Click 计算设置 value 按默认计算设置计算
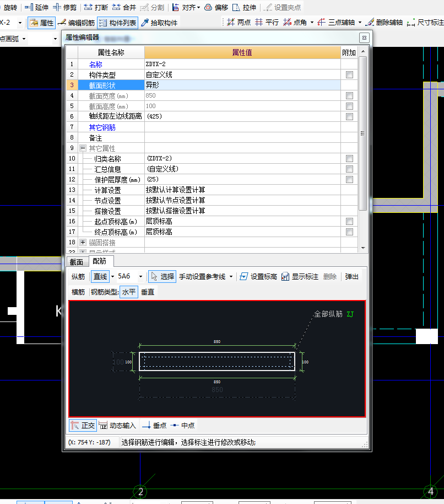Viewport: 444px width, 504px height. click(x=242, y=190)
